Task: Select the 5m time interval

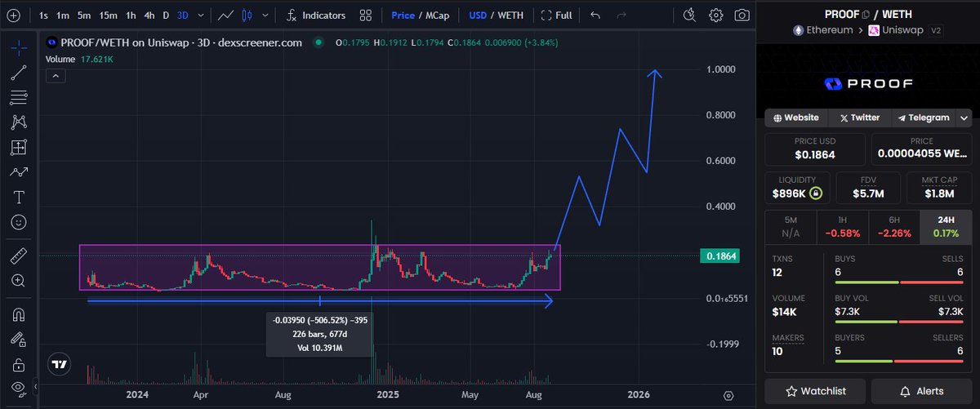Action: tap(84, 15)
